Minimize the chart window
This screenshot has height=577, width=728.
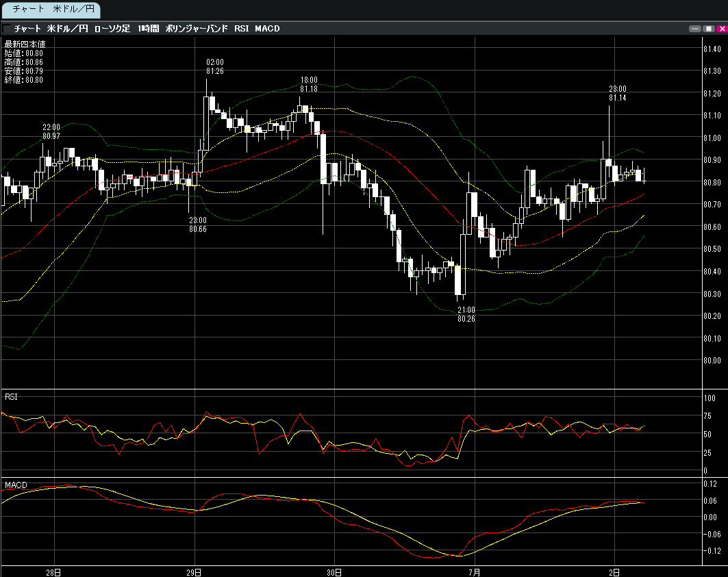[696, 29]
